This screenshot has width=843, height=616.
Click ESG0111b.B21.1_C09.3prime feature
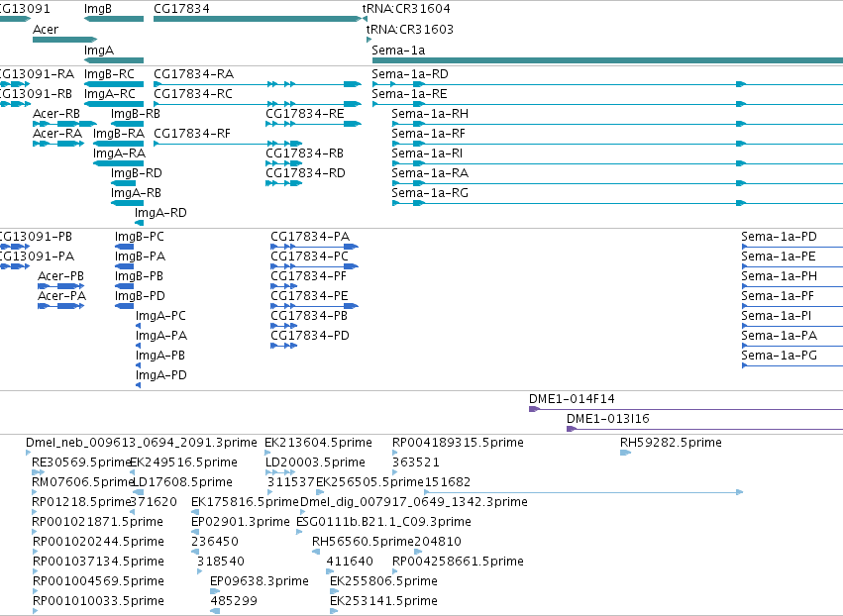(299, 532)
